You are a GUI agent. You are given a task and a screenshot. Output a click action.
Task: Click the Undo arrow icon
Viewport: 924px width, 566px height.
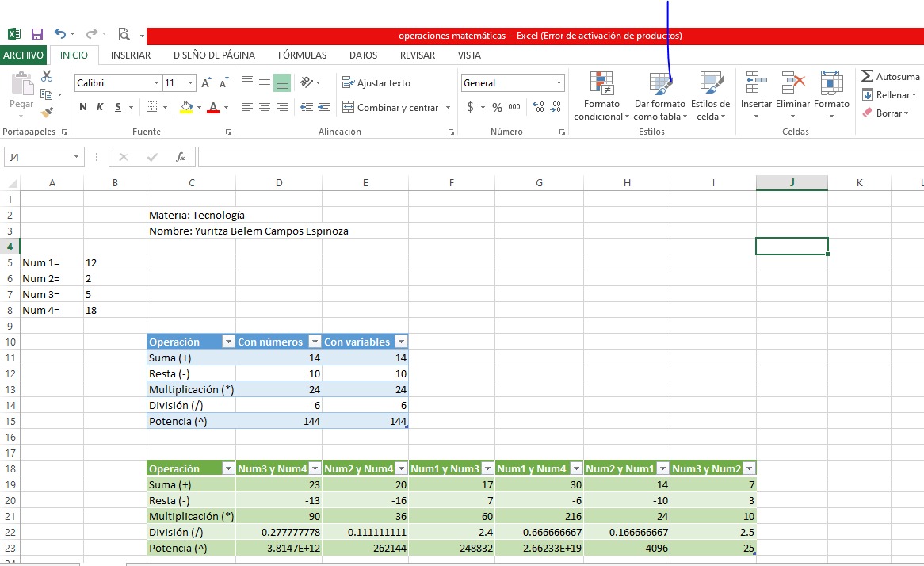pyautogui.click(x=60, y=34)
